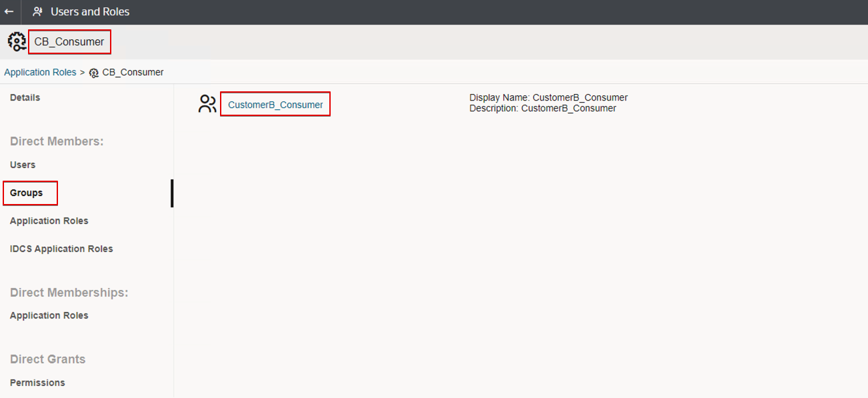868x398 pixels.
Task: Select Groups under Direct Members
Action: point(26,193)
